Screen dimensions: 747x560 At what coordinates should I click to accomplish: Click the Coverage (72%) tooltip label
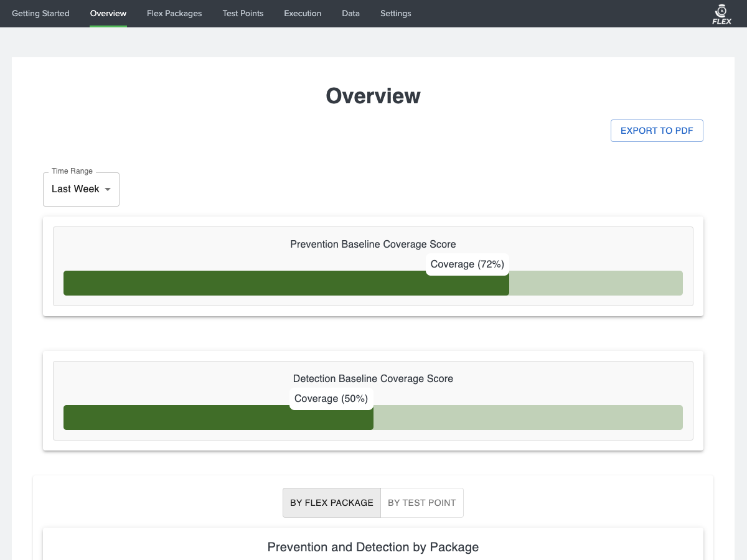467,264
